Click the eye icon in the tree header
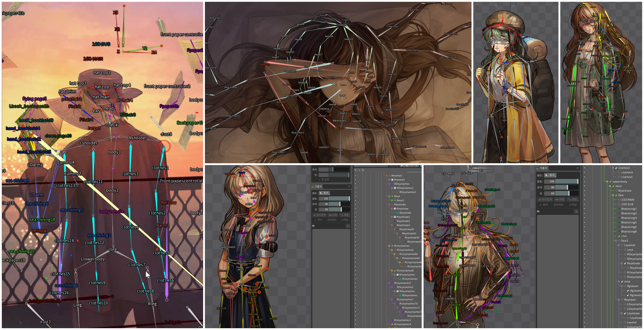 355,170
